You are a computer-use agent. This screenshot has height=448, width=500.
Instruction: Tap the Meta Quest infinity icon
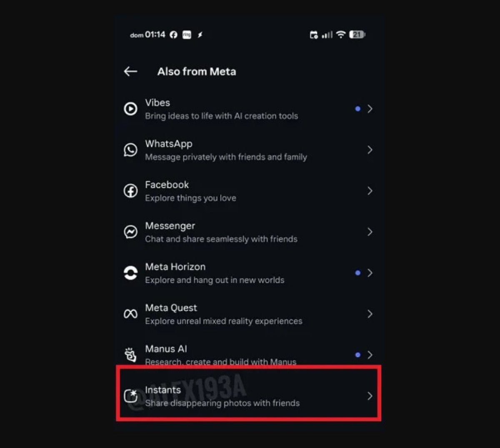click(130, 314)
